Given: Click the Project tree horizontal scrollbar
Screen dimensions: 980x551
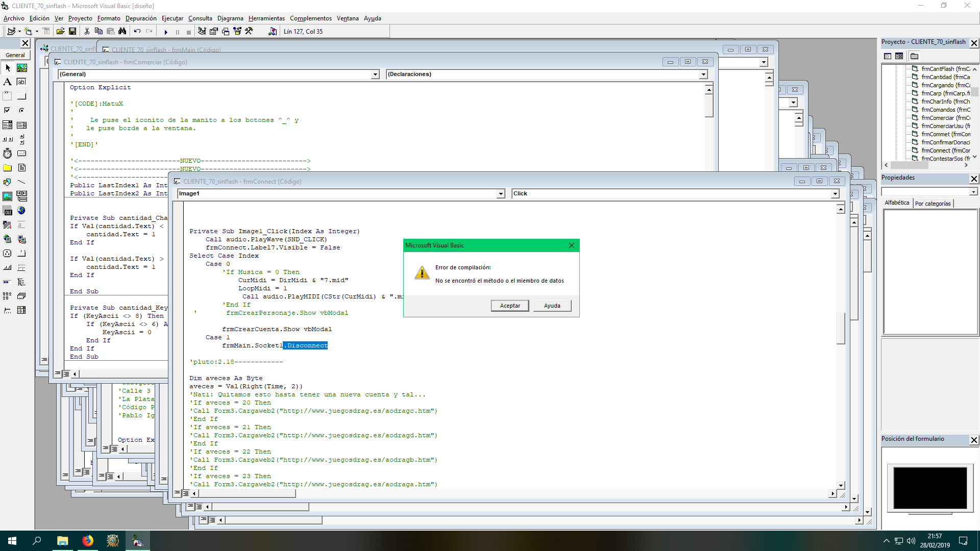Looking at the screenshot, I should coord(926,165).
